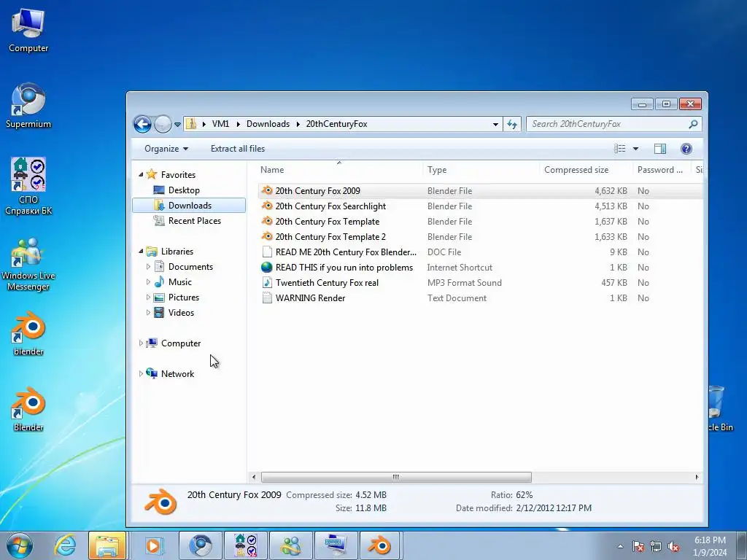This screenshot has height=560, width=747.
Task: Click the network tray icon
Action: pos(656,546)
